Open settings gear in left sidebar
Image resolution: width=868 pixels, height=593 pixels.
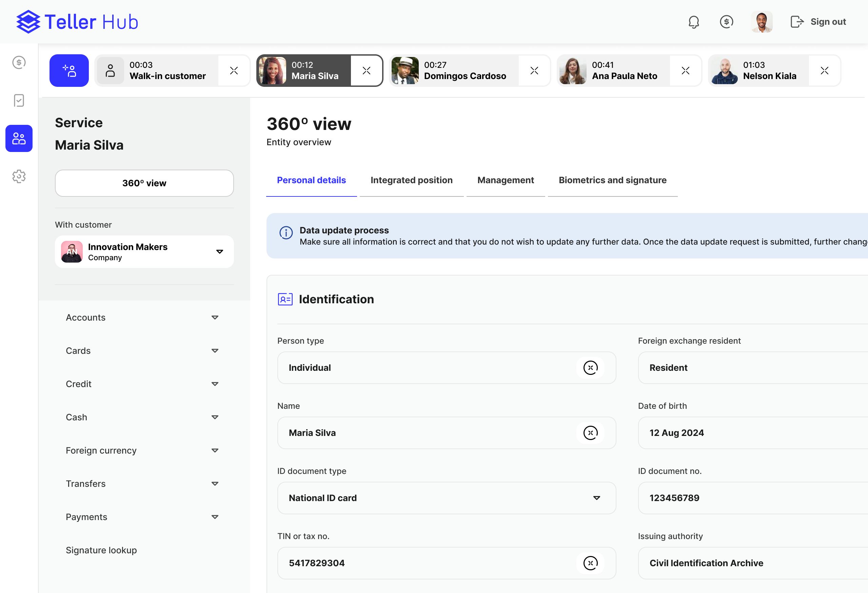click(x=19, y=176)
